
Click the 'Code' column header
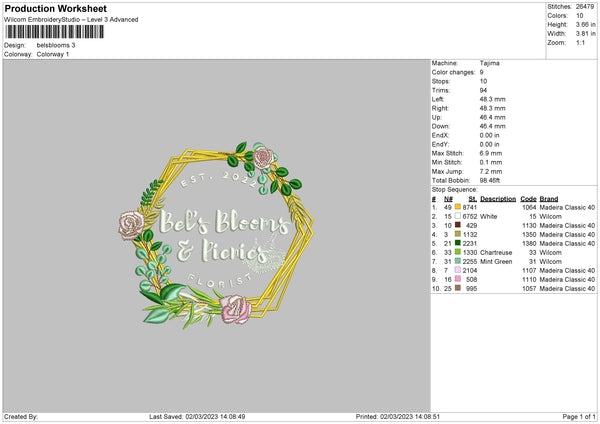click(528, 199)
